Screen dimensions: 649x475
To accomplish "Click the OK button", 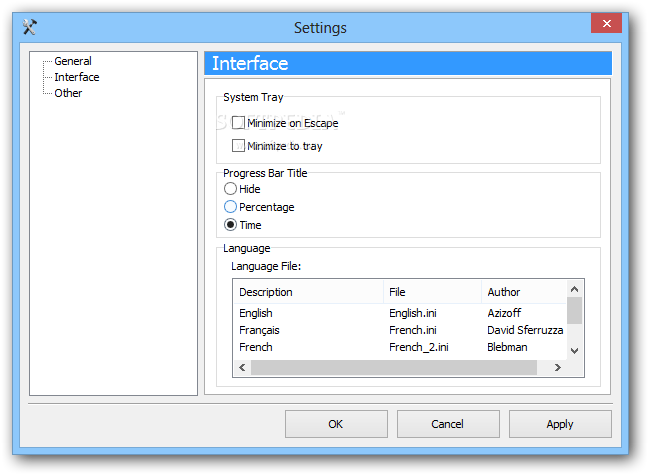I will [336, 424].
